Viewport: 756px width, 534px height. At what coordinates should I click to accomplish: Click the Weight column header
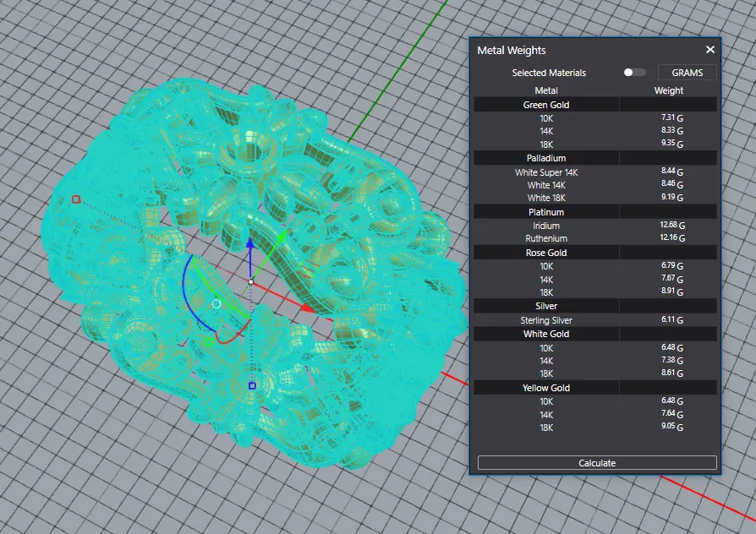point(668,90)
